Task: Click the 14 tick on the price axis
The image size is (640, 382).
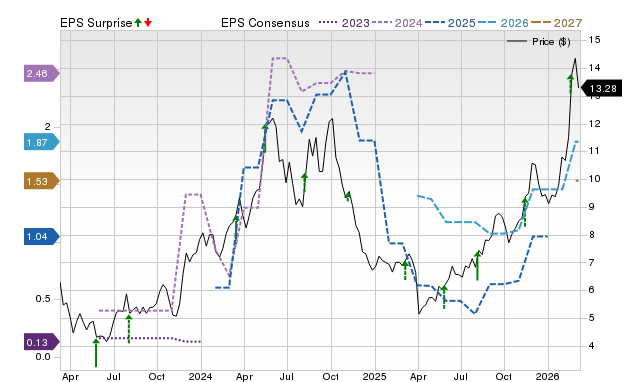Action: [594, 68]
